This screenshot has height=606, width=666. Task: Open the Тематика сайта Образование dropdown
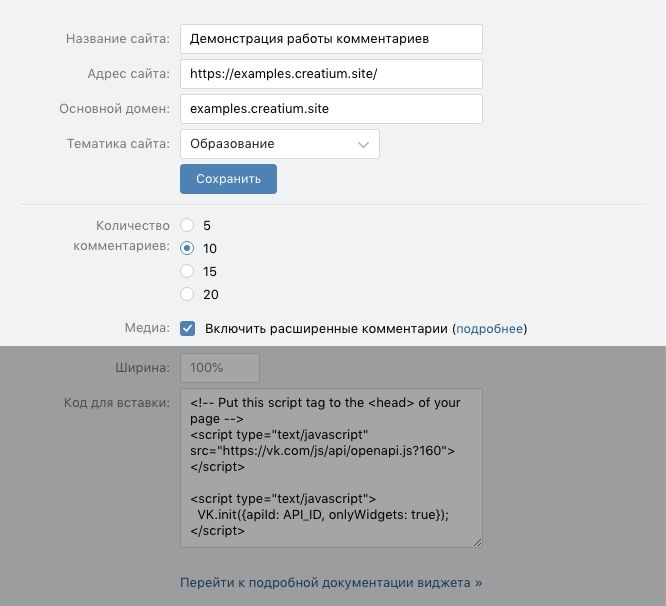(279, 144)
